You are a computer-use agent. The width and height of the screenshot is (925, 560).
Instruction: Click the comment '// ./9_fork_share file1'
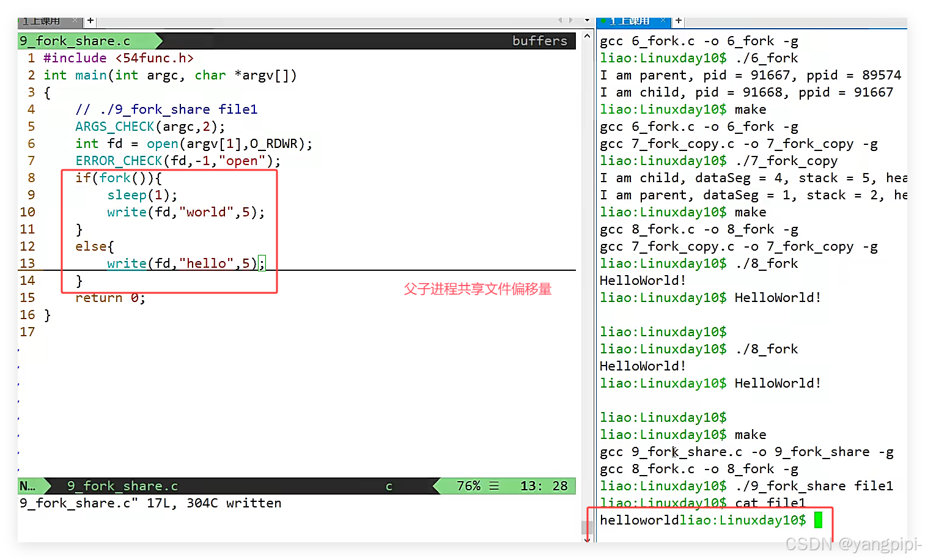tap(166, 109)
